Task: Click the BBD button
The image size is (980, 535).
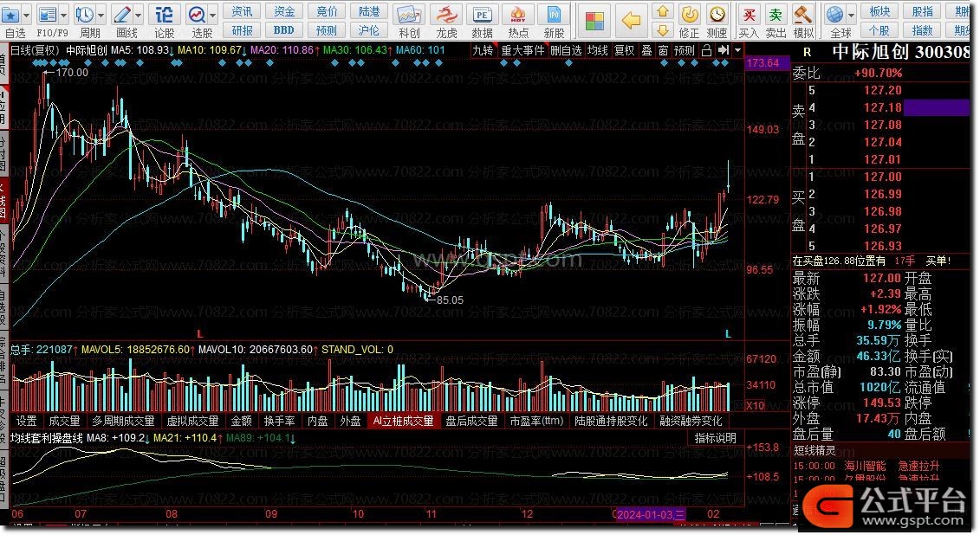Action: click(x=283, y=30)
